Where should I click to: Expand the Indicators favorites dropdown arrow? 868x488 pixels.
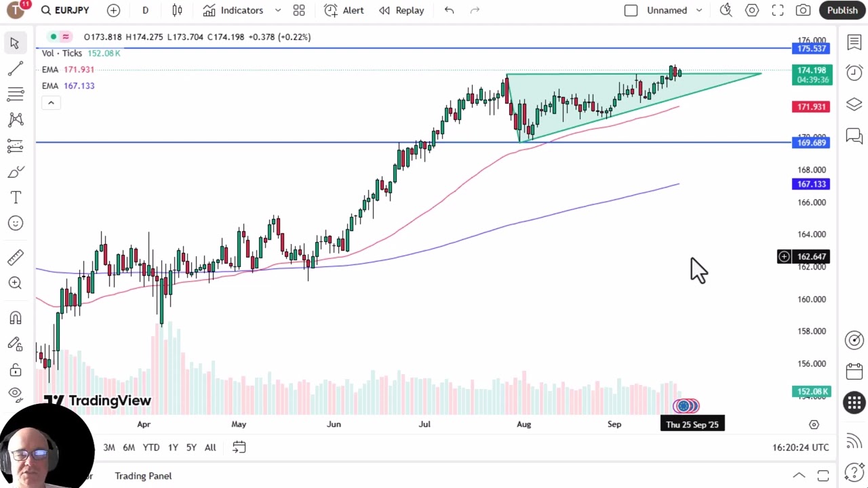pos(277,10)
